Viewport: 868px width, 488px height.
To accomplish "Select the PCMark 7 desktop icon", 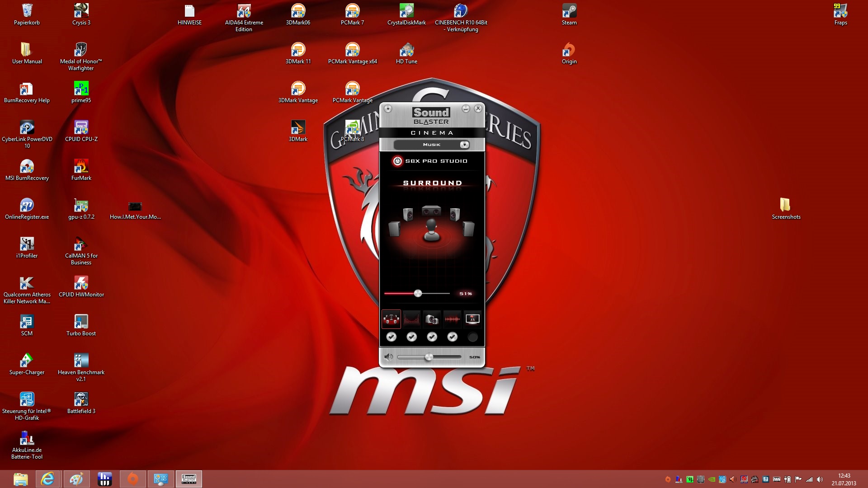I will (353, 14).
